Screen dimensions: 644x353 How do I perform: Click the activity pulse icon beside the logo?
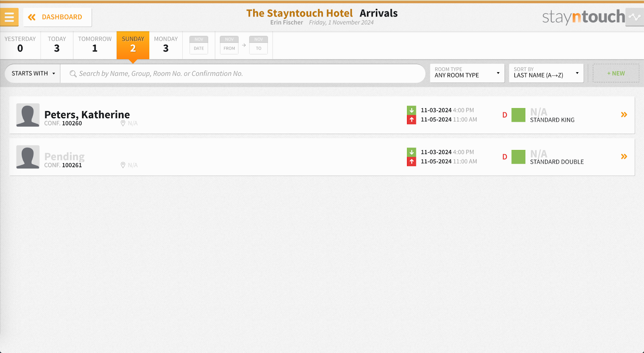point(635,17)
